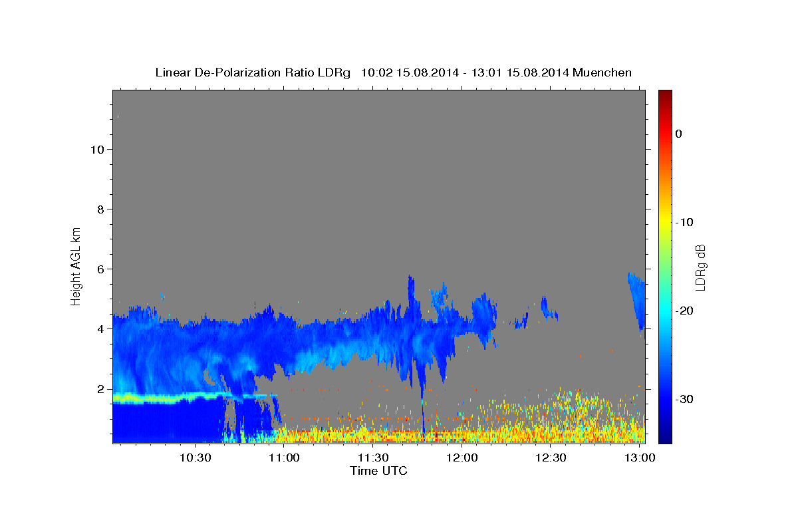Image resolution: width=798 pixels, height=532 pixels.
Task: Click the 11:30 time tick label
Action: pos(373,458)
